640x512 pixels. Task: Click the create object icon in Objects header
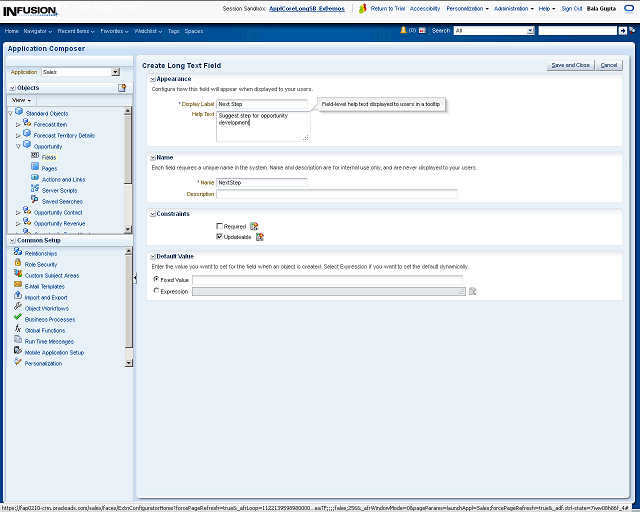[122, 88]
